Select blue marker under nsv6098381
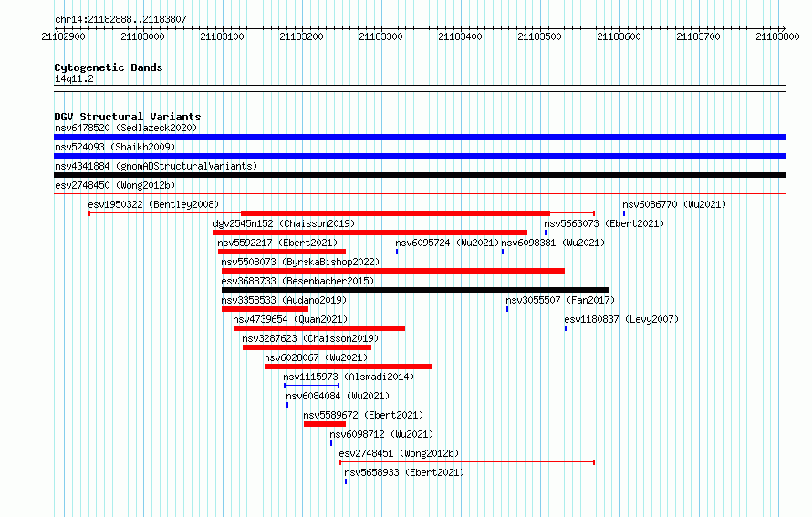The width and height of the screenshot is (812, 517). pos(503,252)
